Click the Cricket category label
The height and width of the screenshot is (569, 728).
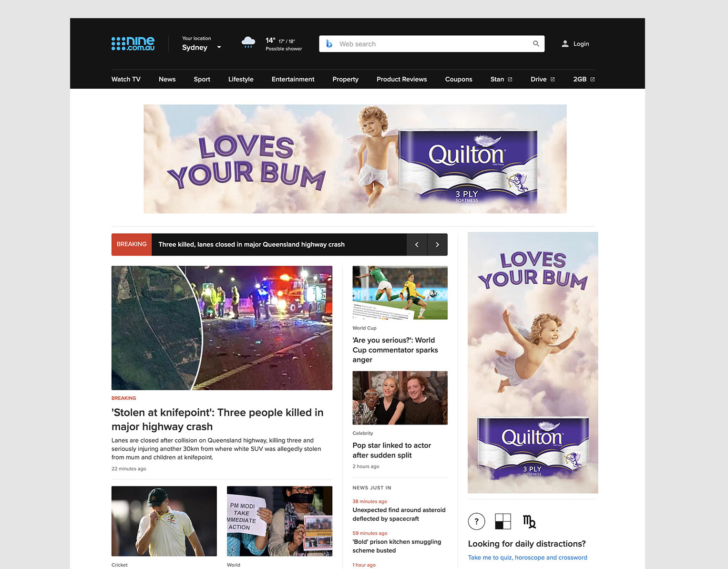120,565
